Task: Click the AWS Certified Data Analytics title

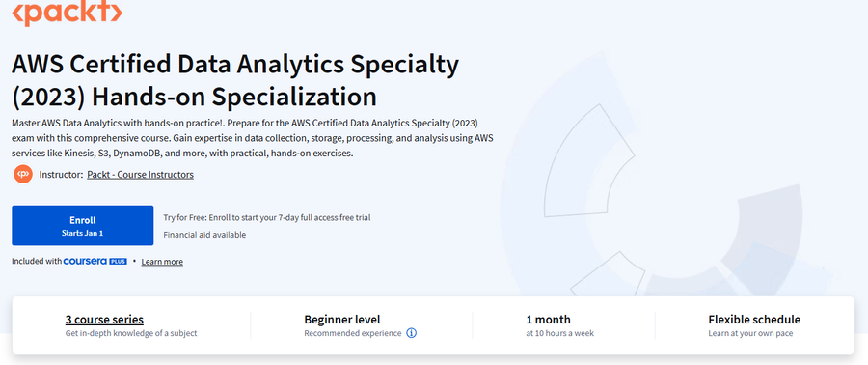Action: coord(235,81)
